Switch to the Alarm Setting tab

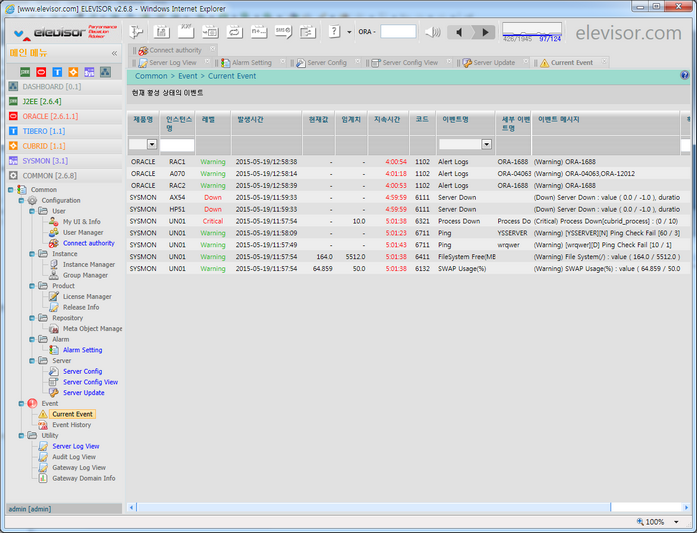[251, 62]
